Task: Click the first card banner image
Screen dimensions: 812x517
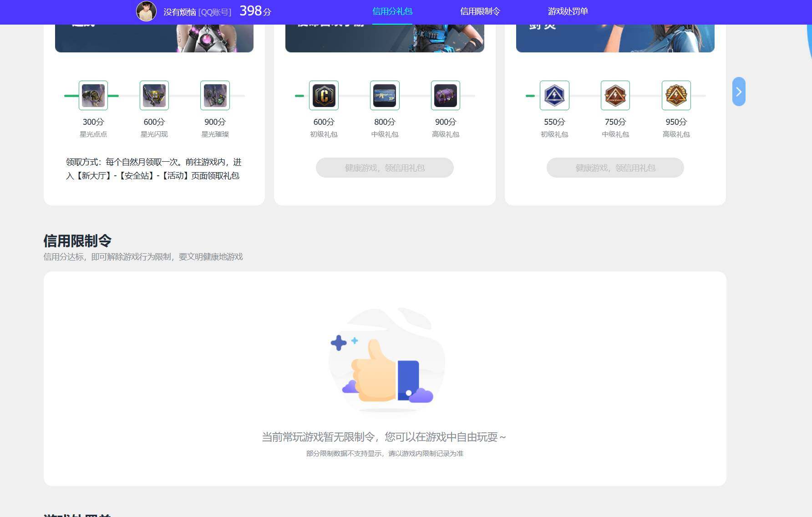Action: point(154,38)
